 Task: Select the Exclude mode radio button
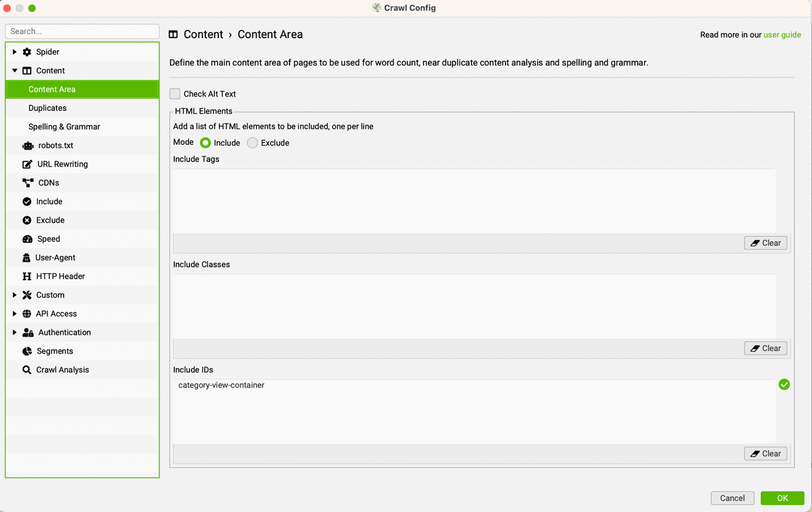(252, 142)
